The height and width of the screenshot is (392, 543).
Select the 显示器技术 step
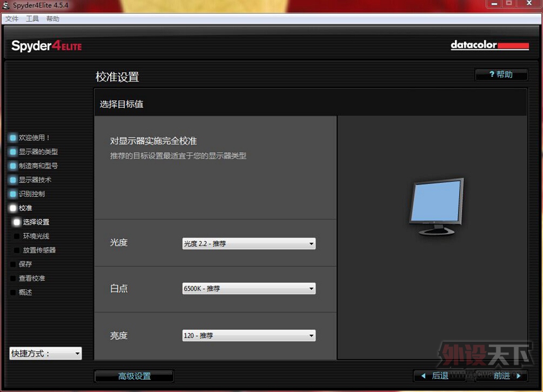35,180
